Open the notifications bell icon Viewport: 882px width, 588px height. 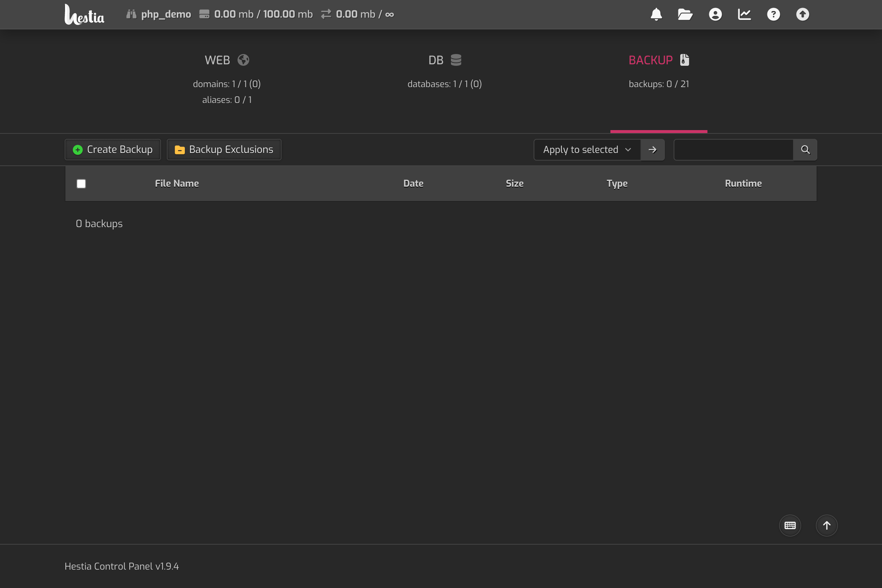656,14
